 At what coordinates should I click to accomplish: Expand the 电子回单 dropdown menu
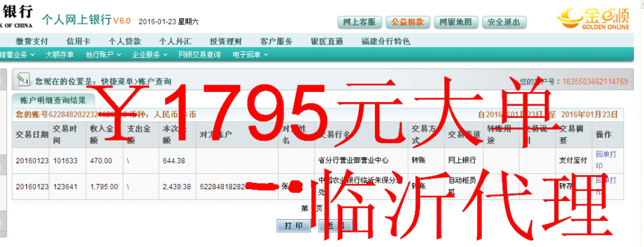250,54
